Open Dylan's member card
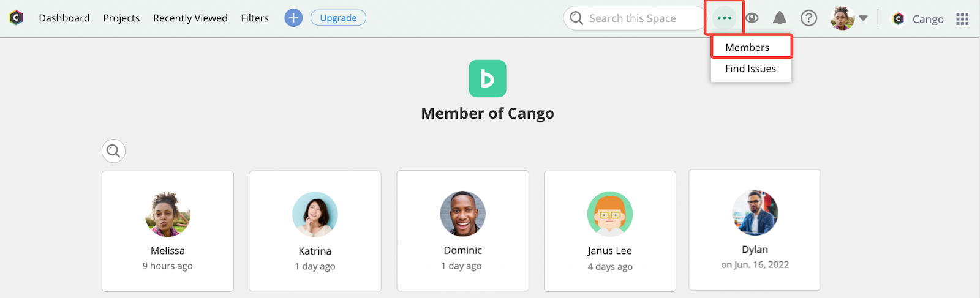The image size is (980, 298). [x=755, y=230]
